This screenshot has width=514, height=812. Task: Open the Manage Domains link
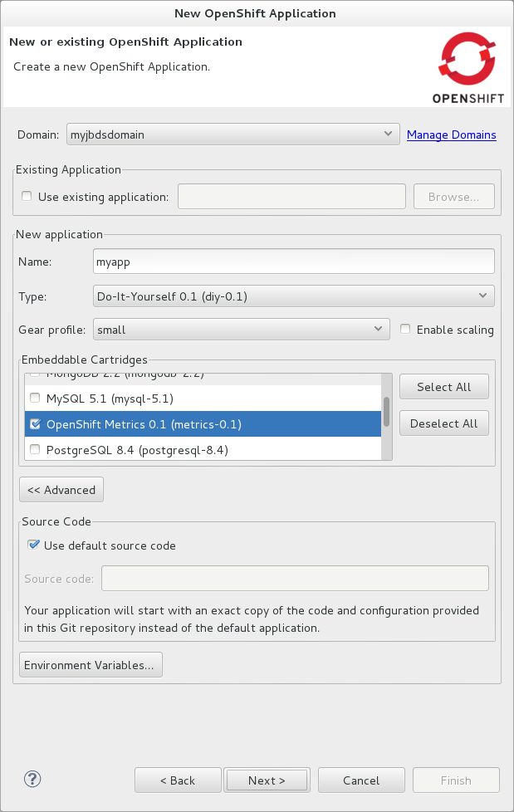[x=451, y=135]
